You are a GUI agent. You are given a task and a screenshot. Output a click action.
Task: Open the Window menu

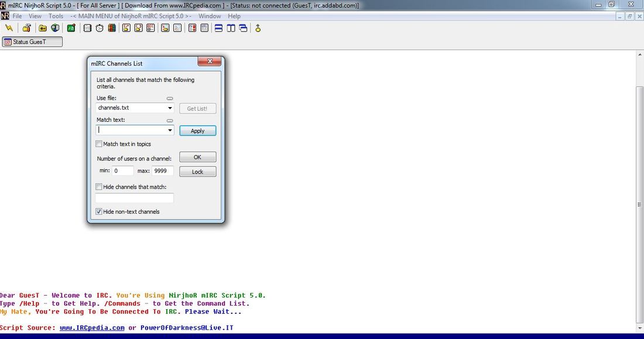click(210, 16)
